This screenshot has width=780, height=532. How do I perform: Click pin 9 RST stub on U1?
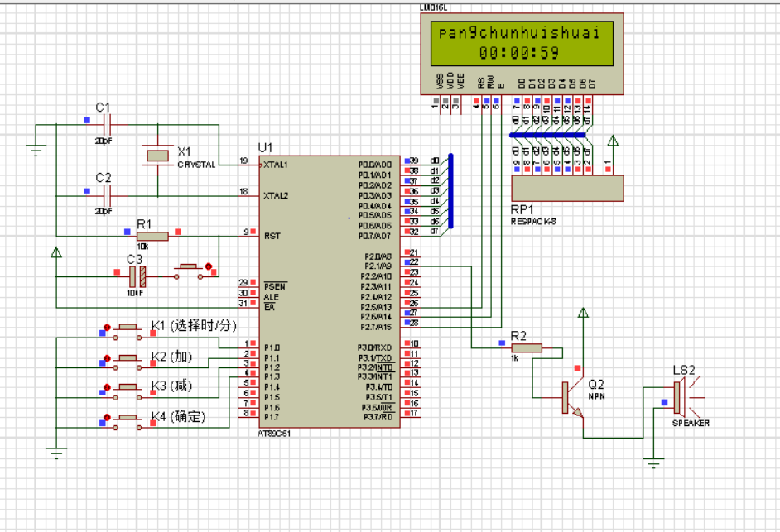coord(250,235)
